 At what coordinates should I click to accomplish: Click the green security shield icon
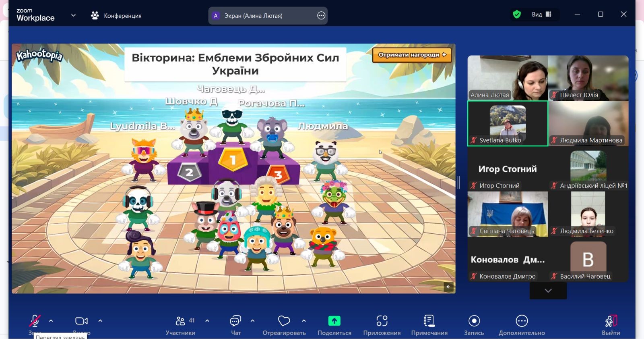[x=517, y=15]
